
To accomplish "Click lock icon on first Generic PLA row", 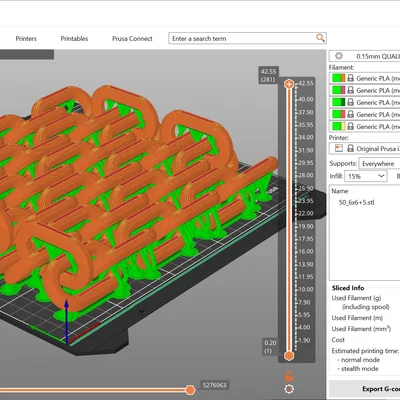I will pyautogui.click(x=350, y=78).
